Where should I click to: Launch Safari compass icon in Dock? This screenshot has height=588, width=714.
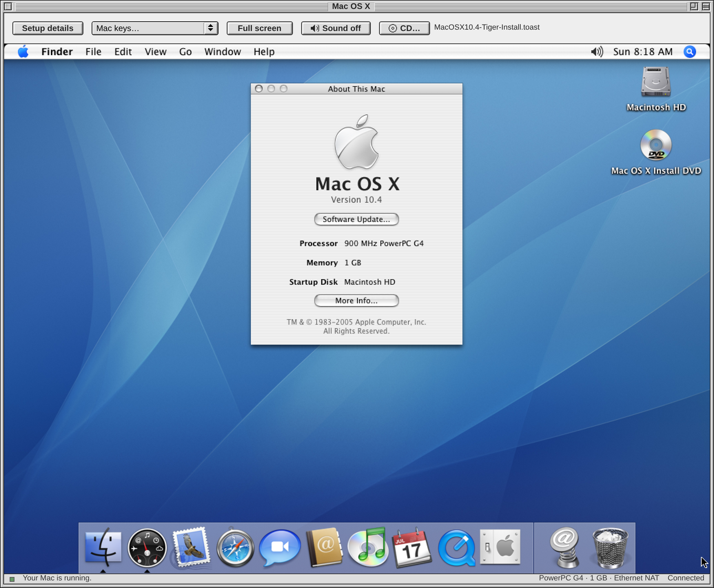click(x=235, y=548)
